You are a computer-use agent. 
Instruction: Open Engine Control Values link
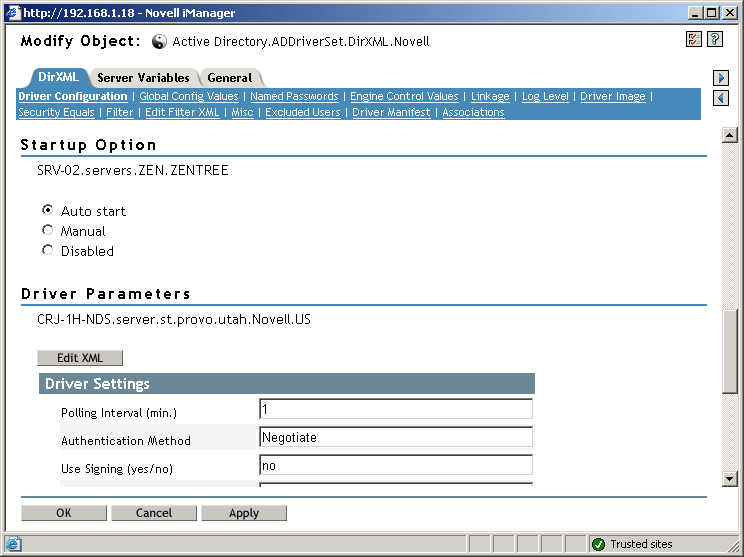coord(404,96)
